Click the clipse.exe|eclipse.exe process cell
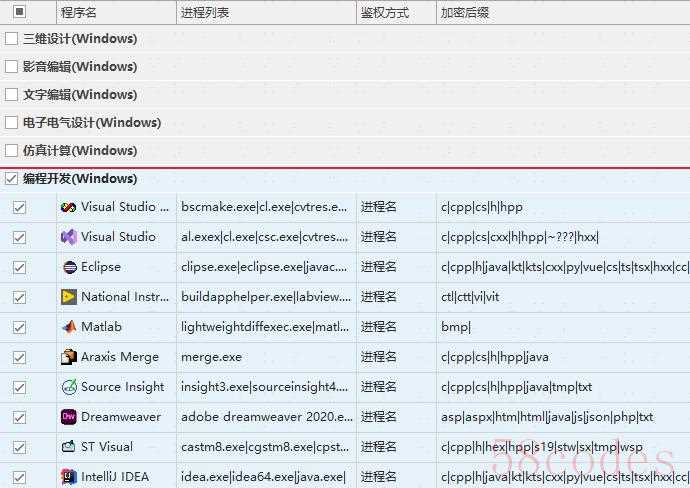The image size is (690, 488). (264, 267)
